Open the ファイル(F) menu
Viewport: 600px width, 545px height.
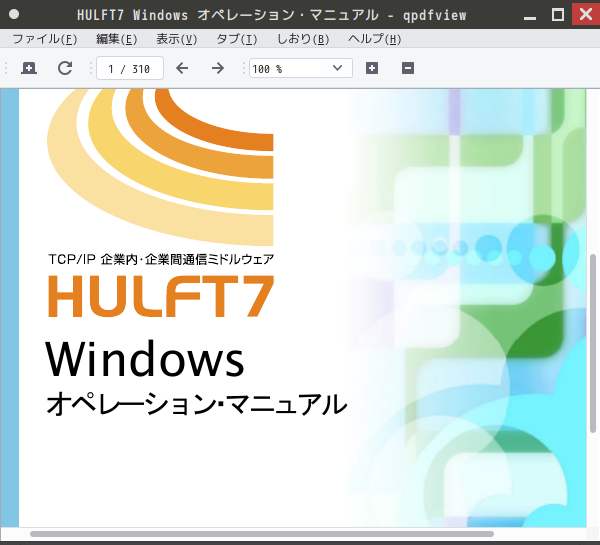point(45,39)
